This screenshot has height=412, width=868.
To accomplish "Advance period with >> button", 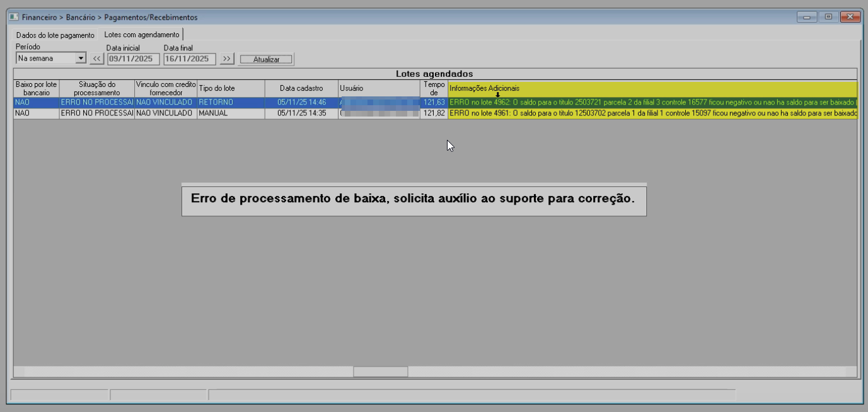I will coord(227,59).
